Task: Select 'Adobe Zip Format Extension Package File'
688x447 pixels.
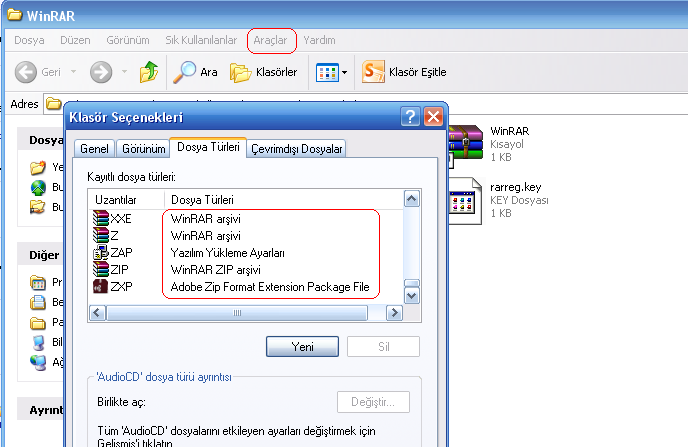Action: (x=270, y=287)
